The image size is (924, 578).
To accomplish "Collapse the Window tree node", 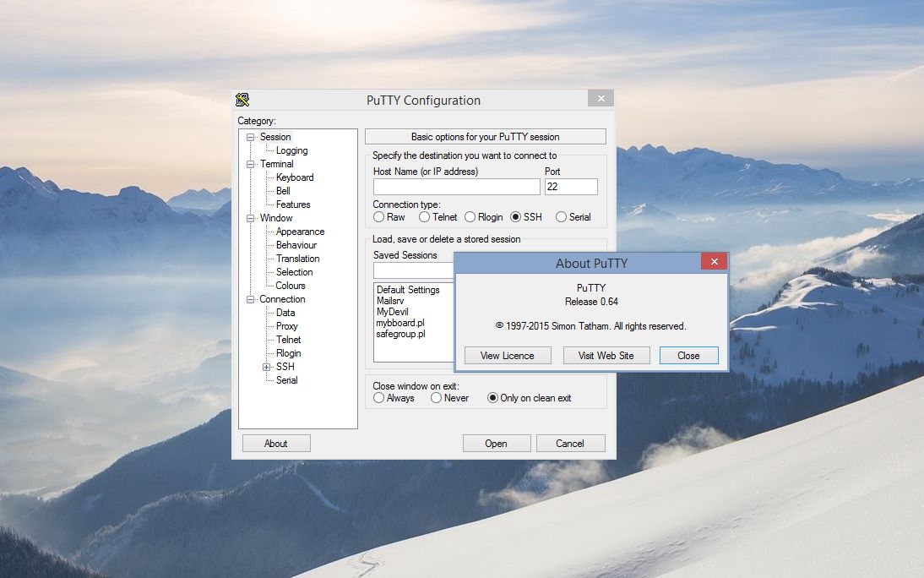I will [251, 218].
